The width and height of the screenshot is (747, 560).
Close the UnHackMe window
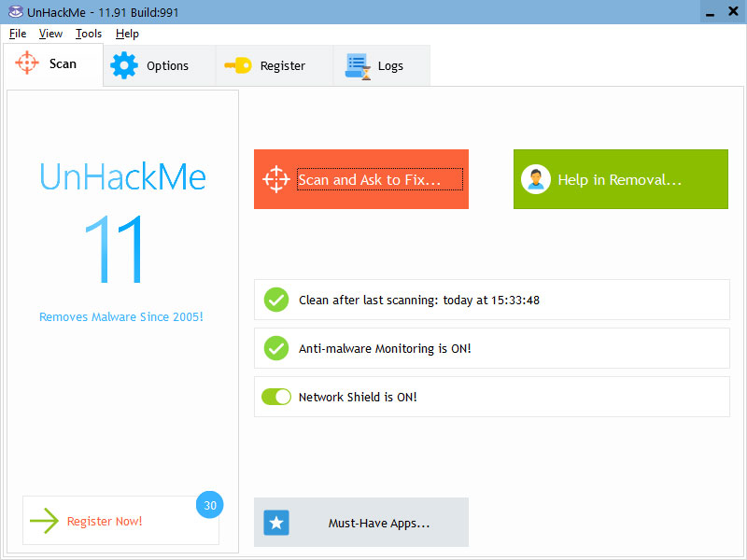pyautogui.click(x=733, y=11)
